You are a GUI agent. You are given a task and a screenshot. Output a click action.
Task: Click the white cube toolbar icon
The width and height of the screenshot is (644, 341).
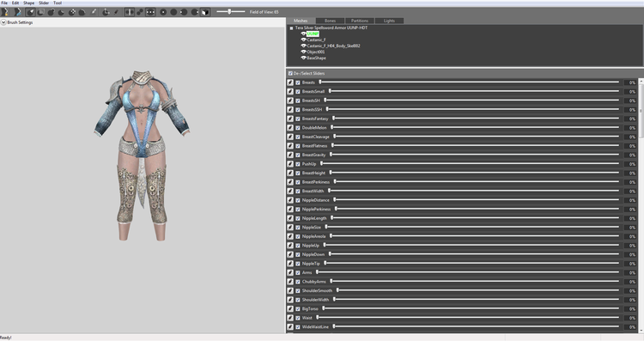point(205,12)
